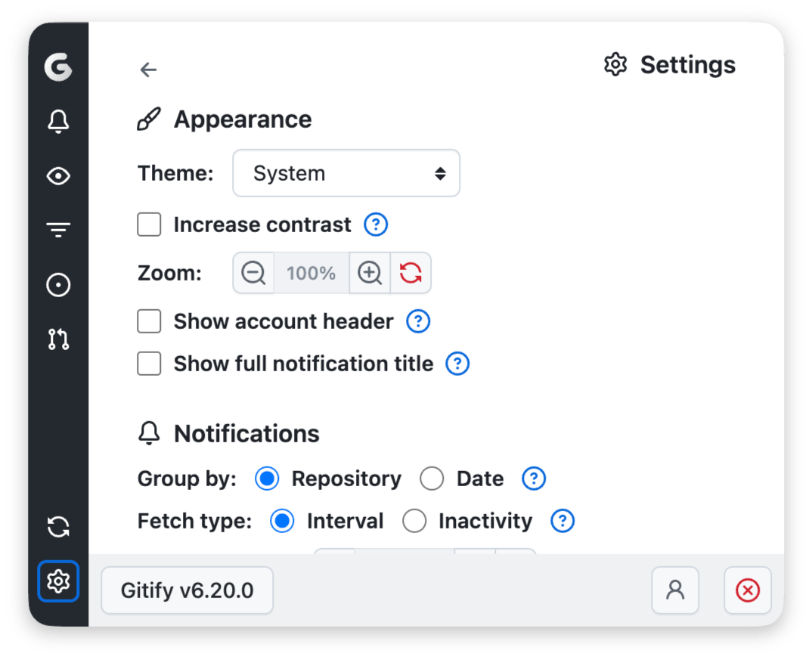The image size is (812, 660).
Task: Open the Theme dropdown showing System
Action: (x=346, y=173)
